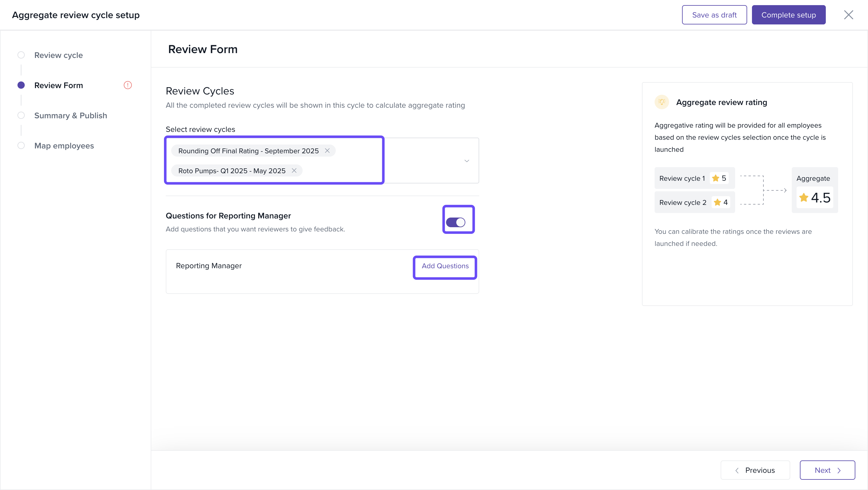
Task: Click Add Questions for Reporting Manager
Action: 445,266
